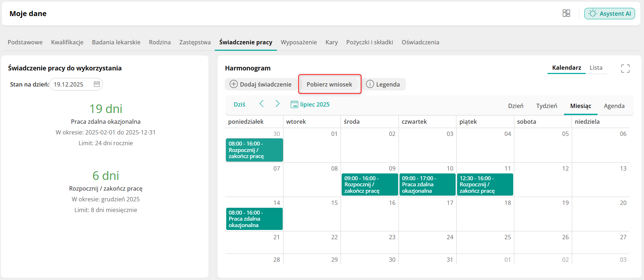Download request via Pobierz wniosek
The image size is (644, 280).
329,84
